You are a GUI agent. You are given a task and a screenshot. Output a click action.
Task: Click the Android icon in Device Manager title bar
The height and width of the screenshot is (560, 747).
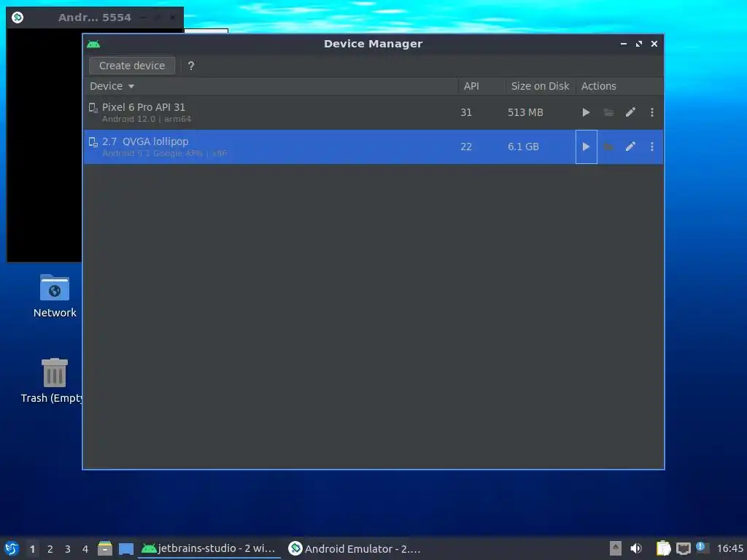pos(93,44)
